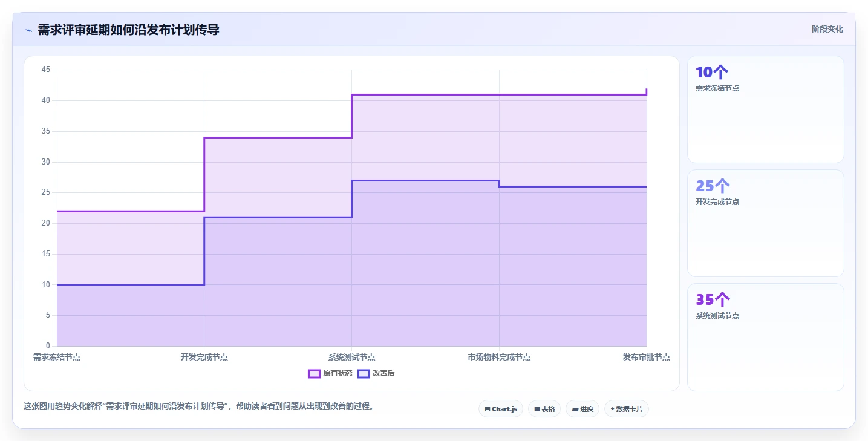The width and height of the screenshot is (868, 441).
Task: Click the trend icon beside the title
Action: pos(28,30)
